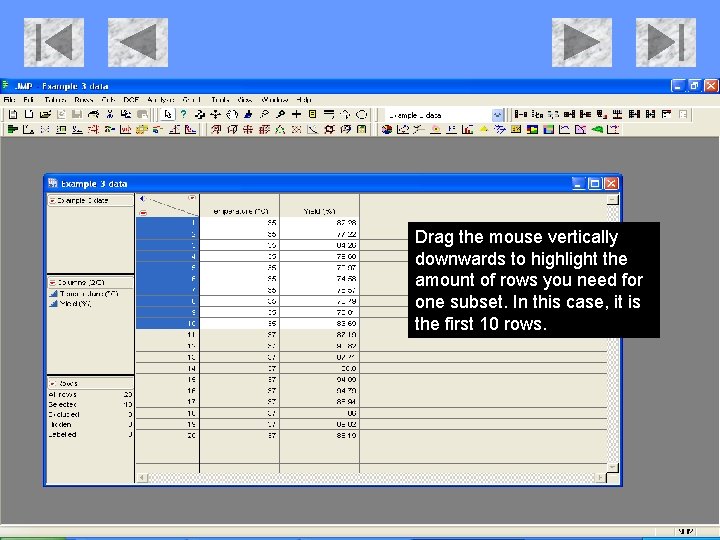Click the pie chart graph icon

click(387, 129)
